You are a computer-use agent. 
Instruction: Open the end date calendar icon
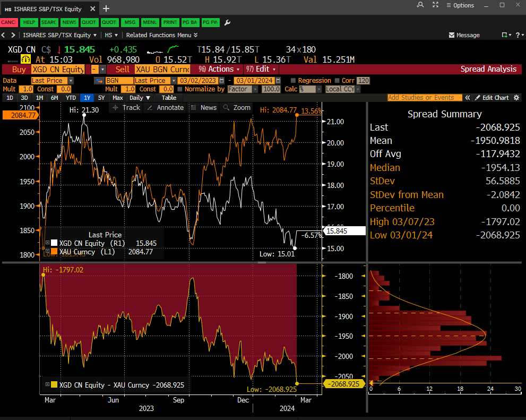(x=278, y=81)
